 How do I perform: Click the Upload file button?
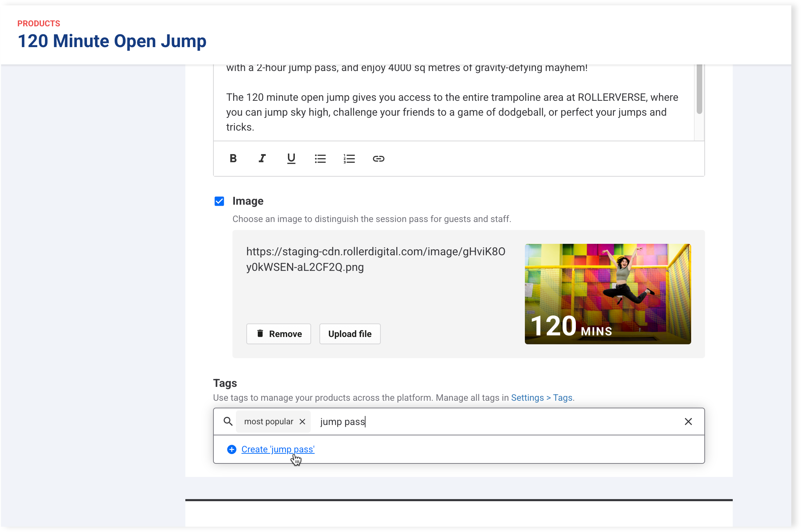pos(350,334)
